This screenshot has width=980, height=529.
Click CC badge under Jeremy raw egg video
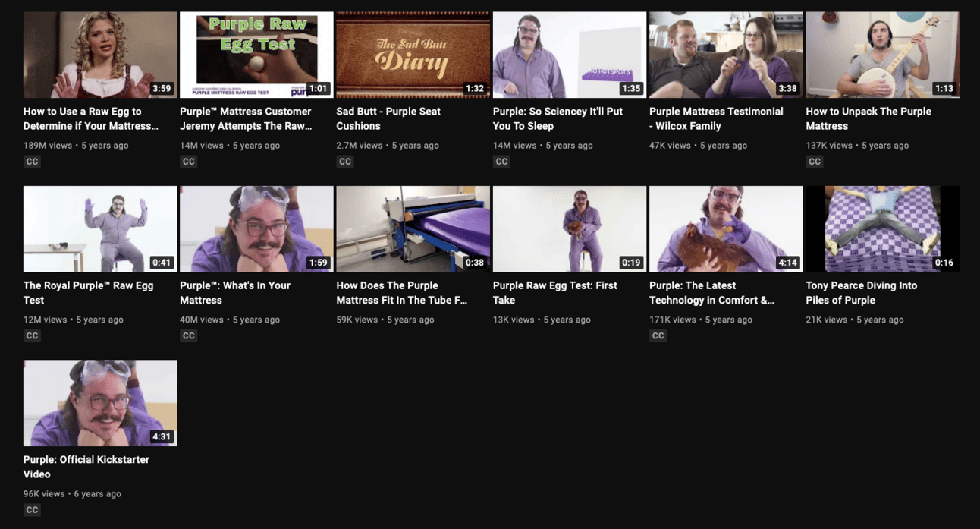189,162
